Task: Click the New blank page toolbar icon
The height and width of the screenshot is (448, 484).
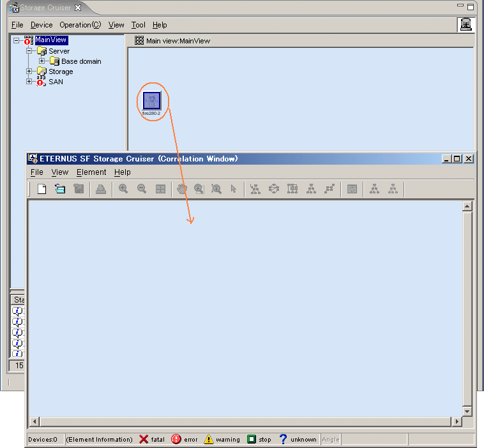Action: [x=42, y=189]
